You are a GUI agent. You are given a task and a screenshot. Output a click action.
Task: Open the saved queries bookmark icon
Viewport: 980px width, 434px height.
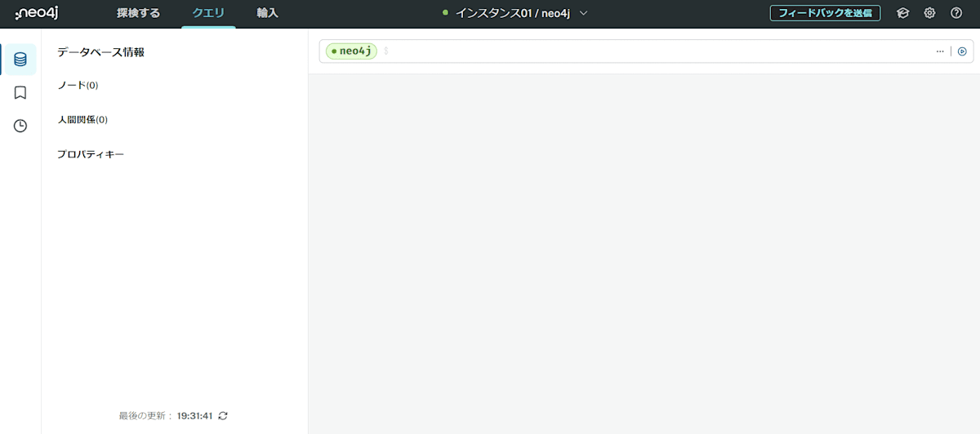click(x=20, y=93)
